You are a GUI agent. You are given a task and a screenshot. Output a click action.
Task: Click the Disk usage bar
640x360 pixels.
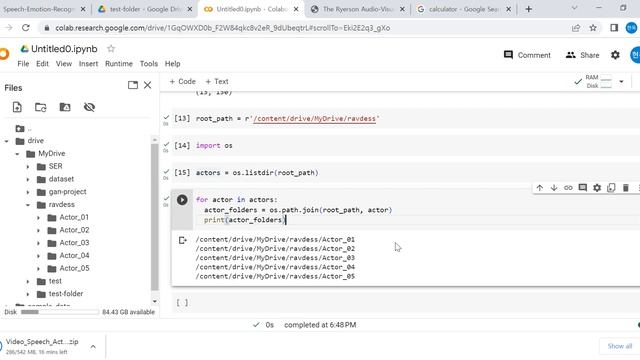click(x=60, y=312)
